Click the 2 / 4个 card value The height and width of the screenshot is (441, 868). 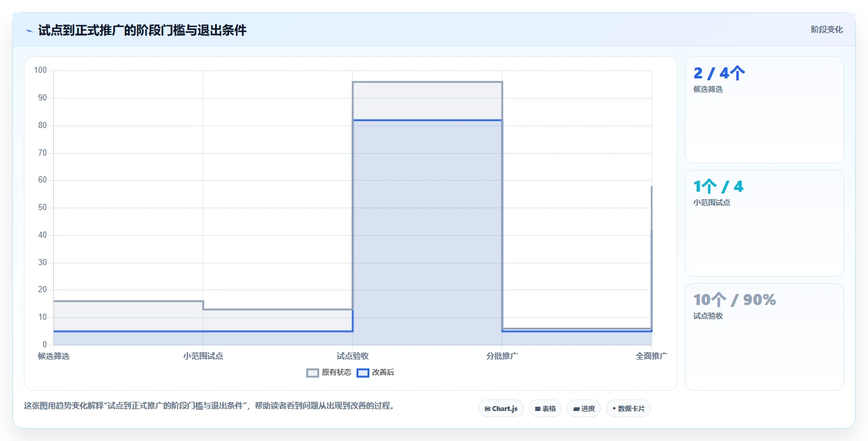coord(719,73)
